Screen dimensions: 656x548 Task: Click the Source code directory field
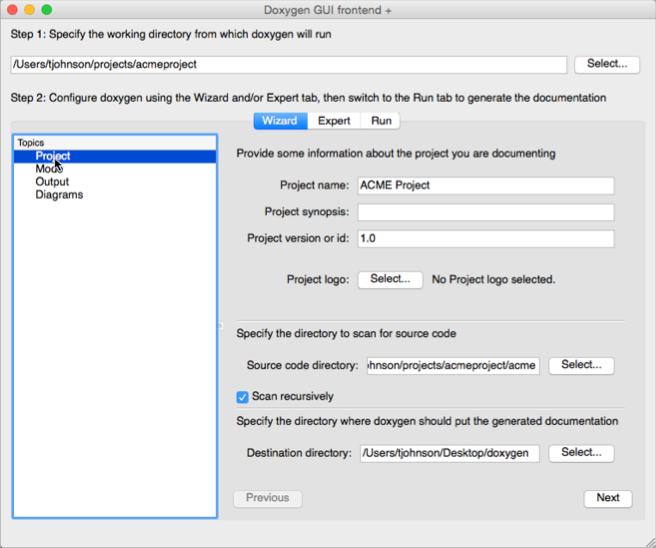tap(453, 366)
